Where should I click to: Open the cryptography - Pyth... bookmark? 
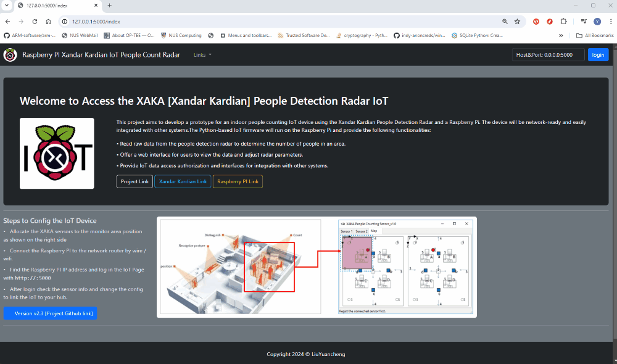(362, 35)
